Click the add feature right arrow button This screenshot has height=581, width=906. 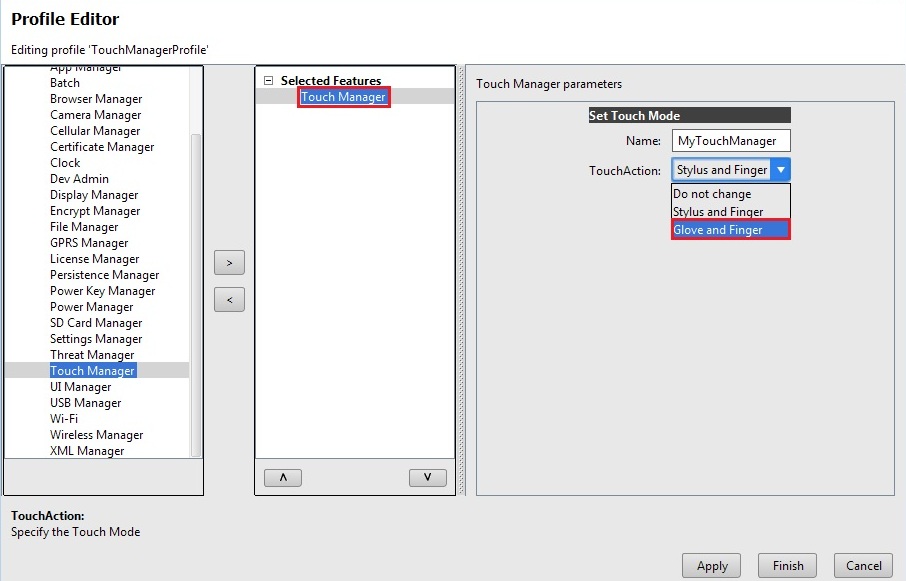[229, 263]
